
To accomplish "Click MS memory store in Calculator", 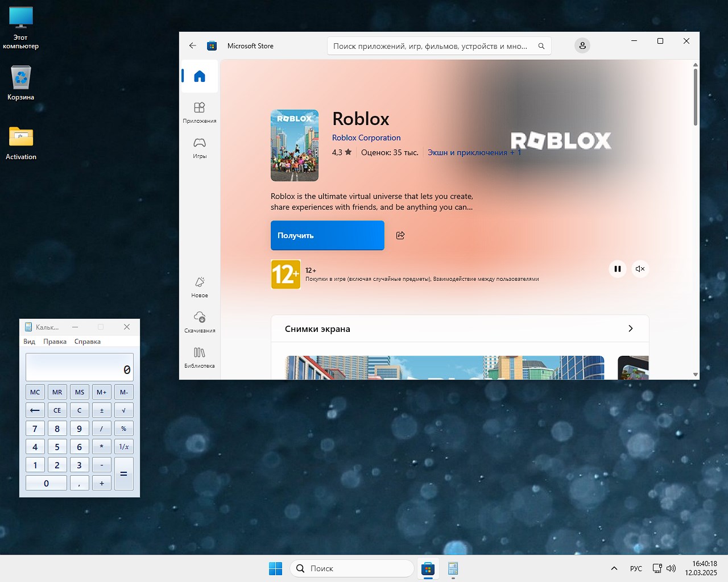I will pyautogui.click(x=80, y=392).
